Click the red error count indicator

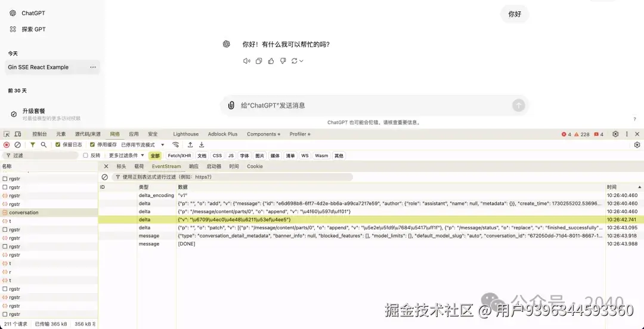point(566,134)
